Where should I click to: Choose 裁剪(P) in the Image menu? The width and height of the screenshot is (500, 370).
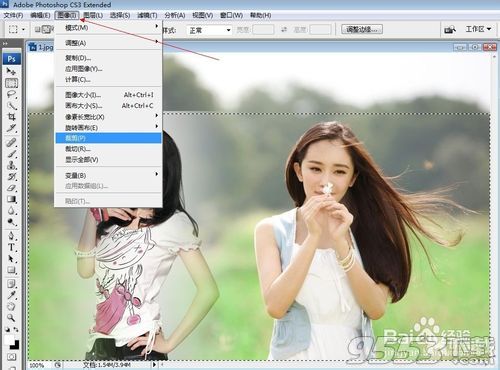(108, 138)
